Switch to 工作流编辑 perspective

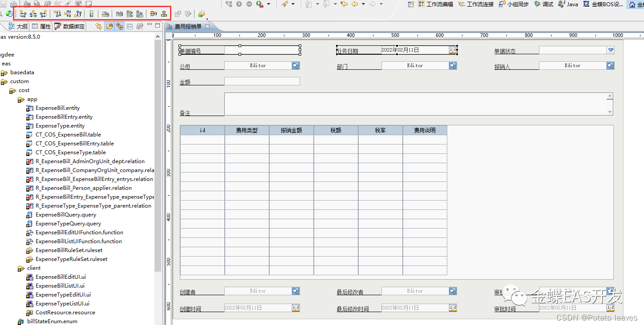point(435,4)
